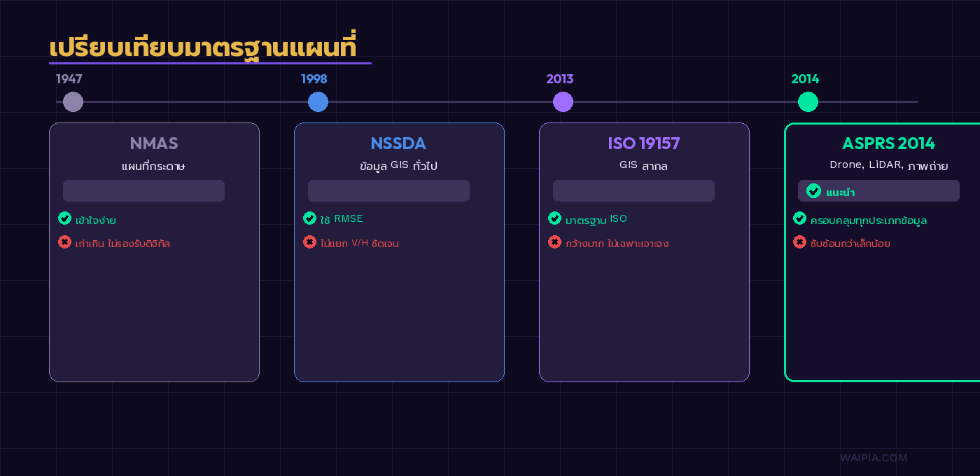The width and height of the screenshot is (980, 476).
Task: Click the checkmark next to "มาตรฐาน ISO"
Action: pyautogui.click(x=554, y=218)
